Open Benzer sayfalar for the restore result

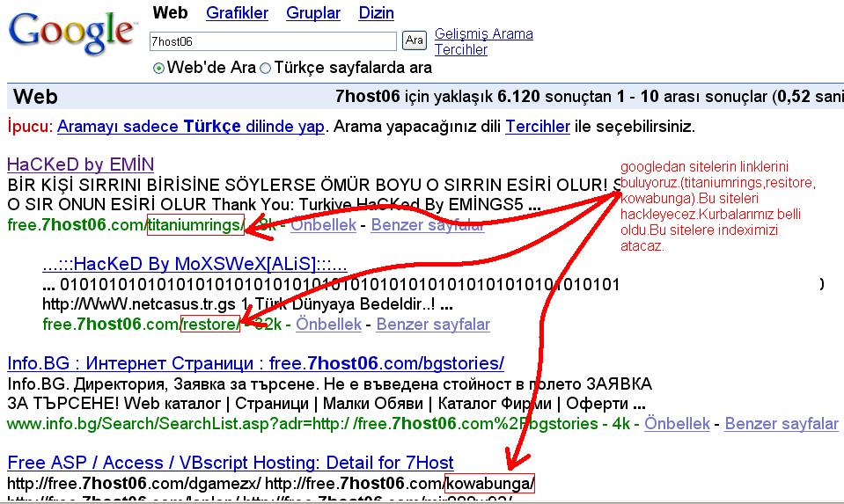click(x=433, y=325)
